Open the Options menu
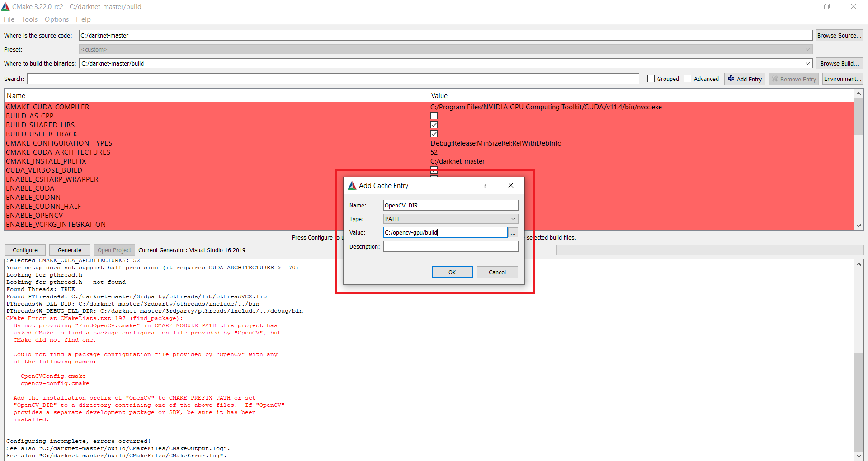 click(x=57, y=19)
